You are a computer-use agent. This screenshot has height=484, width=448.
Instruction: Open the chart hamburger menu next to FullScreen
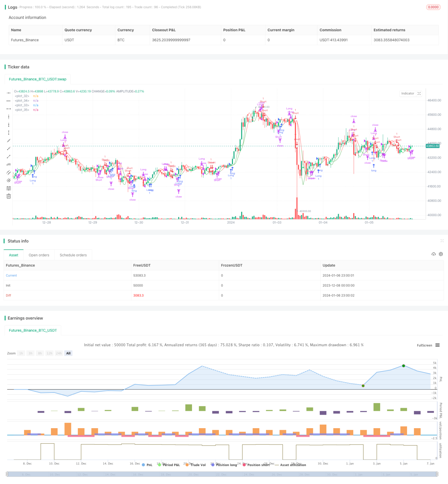(x=437, y=345)
